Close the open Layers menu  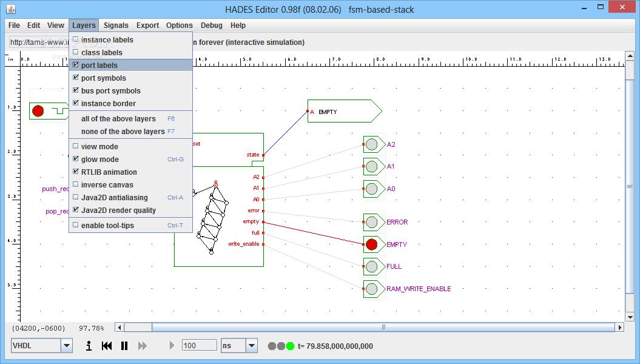84,25
